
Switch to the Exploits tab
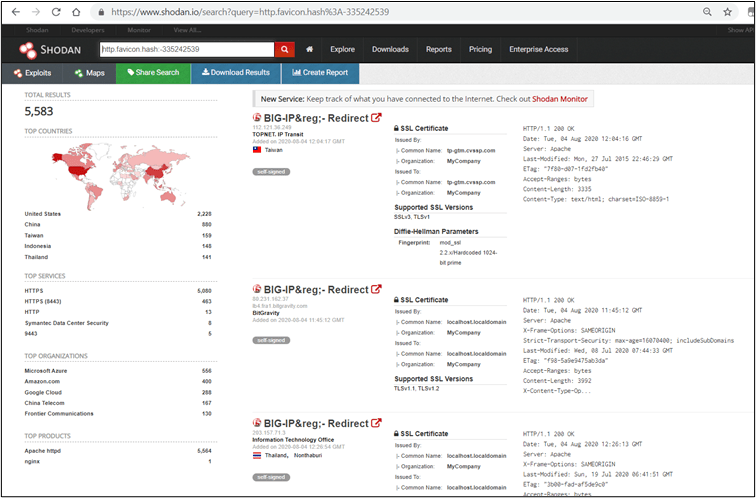(32, 73)
